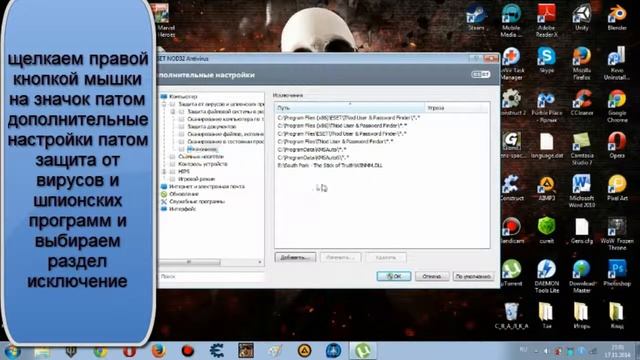This screenshot has width=640, height=360.
Task: Select Сканирование компьютера in the settings tree
Action: coord(225,119)
